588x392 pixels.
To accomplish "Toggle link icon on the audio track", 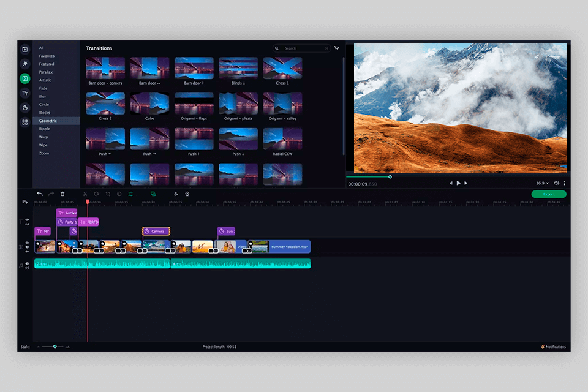I will (x=27, y=268).
